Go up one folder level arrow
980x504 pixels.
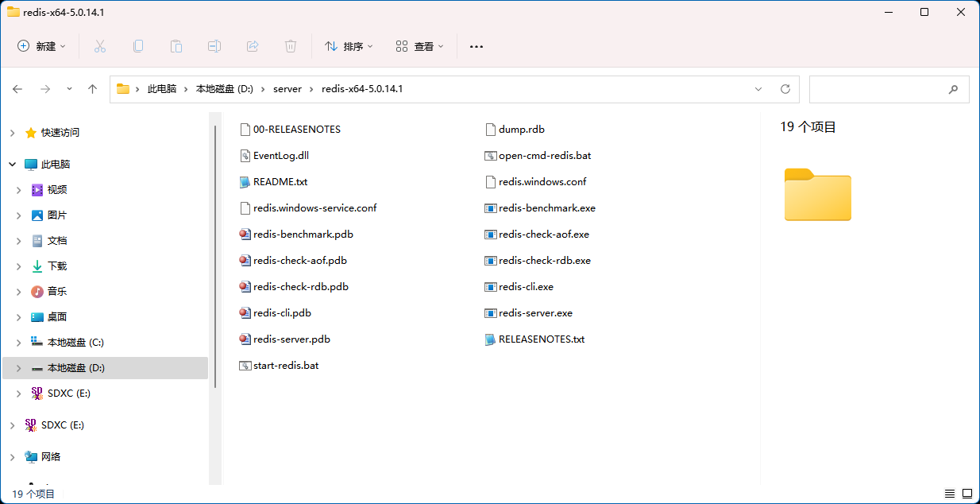coord(92,89)
